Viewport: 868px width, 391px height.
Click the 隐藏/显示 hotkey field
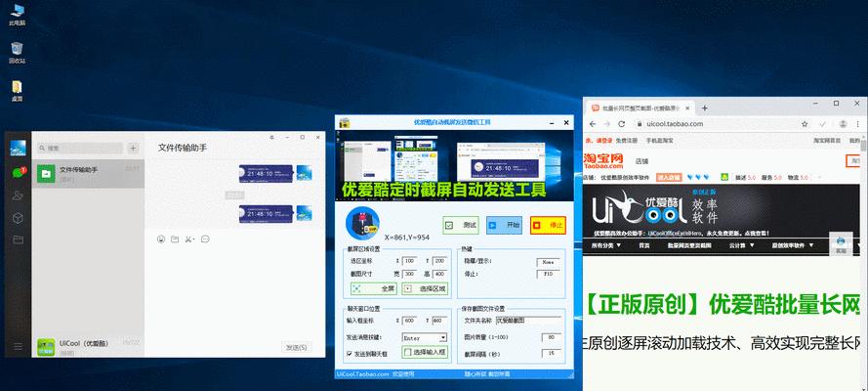[x=548, y=262]
